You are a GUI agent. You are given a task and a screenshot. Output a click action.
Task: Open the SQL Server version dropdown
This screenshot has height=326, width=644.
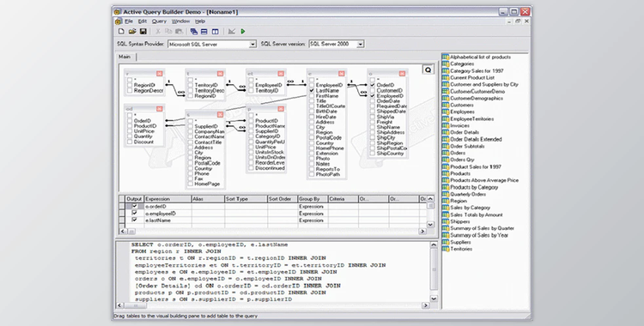click(360, 44)
